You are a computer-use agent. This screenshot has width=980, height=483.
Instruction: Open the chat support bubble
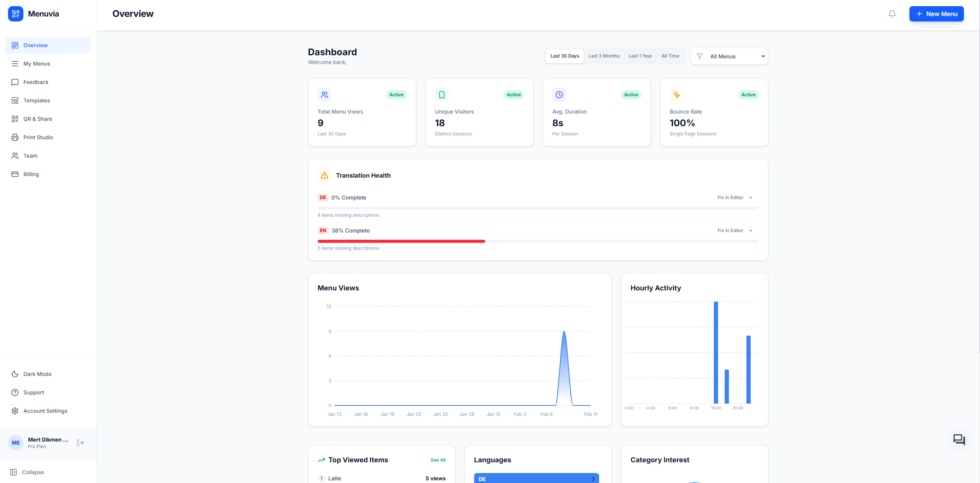pos(959,439)
